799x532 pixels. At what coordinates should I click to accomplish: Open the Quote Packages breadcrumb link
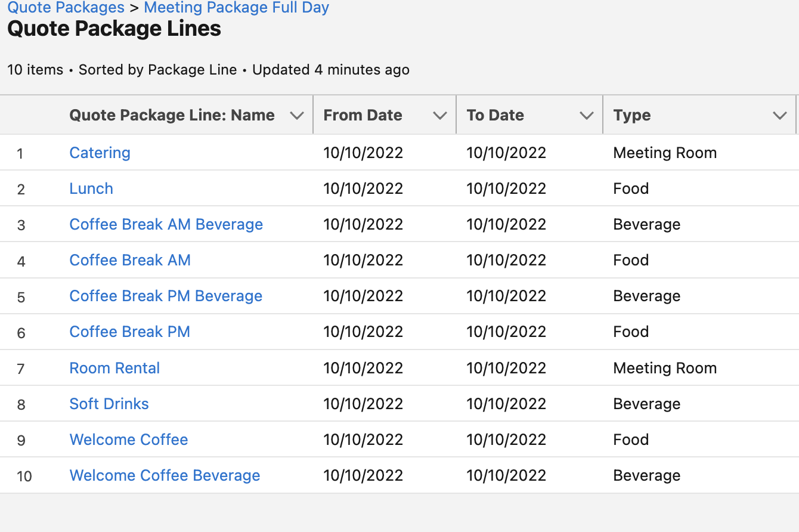click(x=66, y=8)
